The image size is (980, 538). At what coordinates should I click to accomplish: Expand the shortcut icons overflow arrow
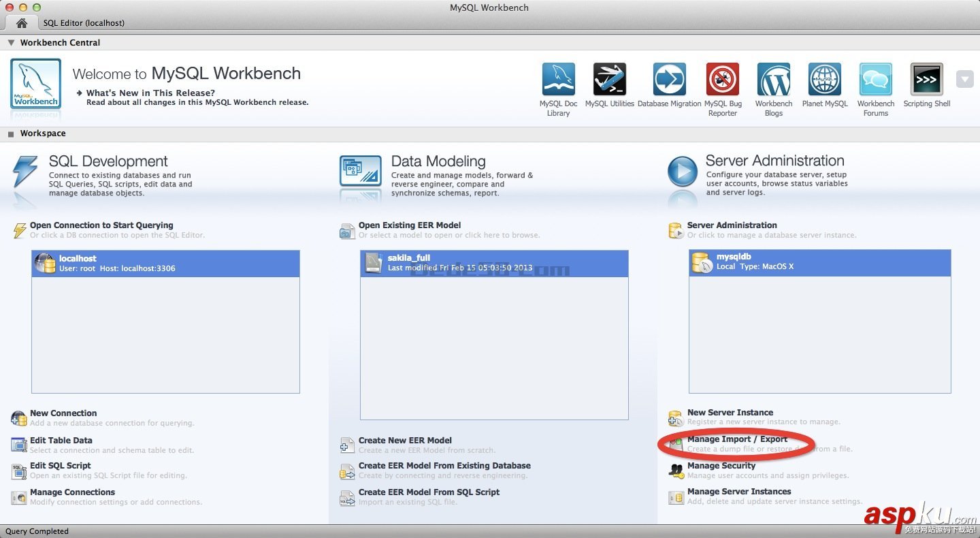pos(965,79)
